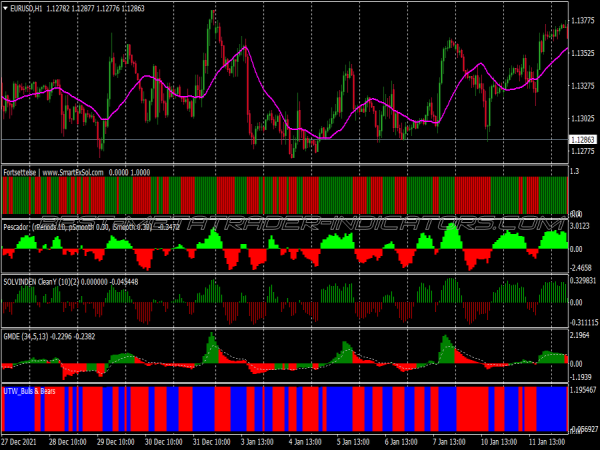Image resolution: width=600 pixels, height=450 pixels.
Task: Click price scale value 1.13775
Action: click(x=583, y=21)
